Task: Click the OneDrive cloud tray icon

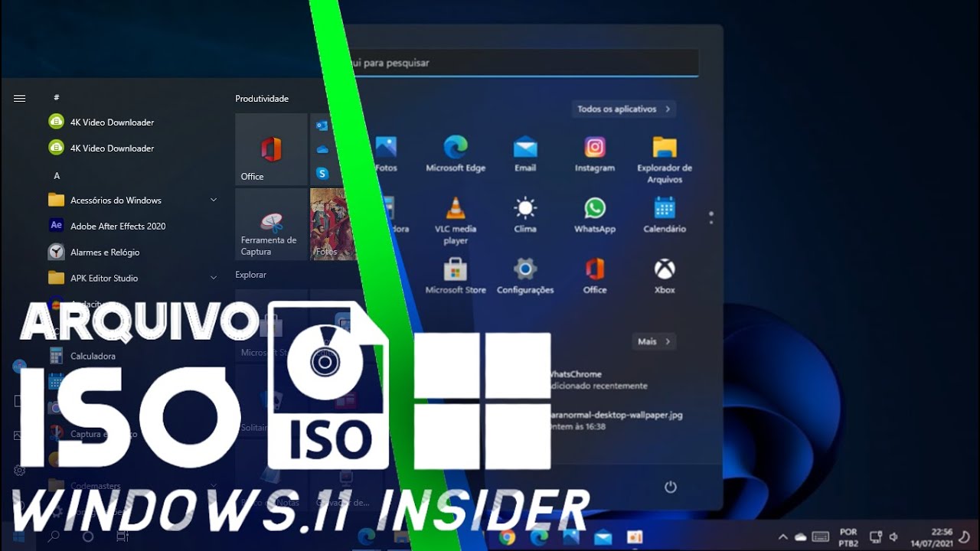Action: pyautogui.click(x=801, y=537)
